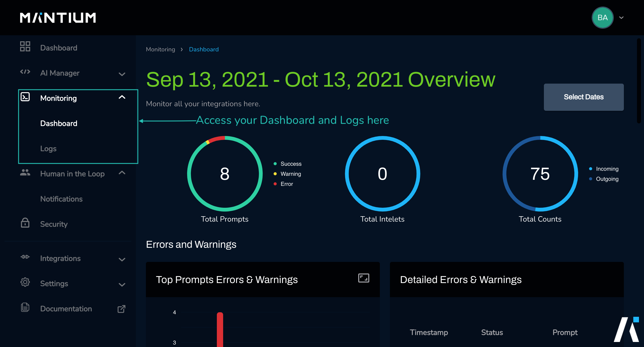Click the red bar in errors chart
Screen dimensions: 644x347
(x=220, y=330)
